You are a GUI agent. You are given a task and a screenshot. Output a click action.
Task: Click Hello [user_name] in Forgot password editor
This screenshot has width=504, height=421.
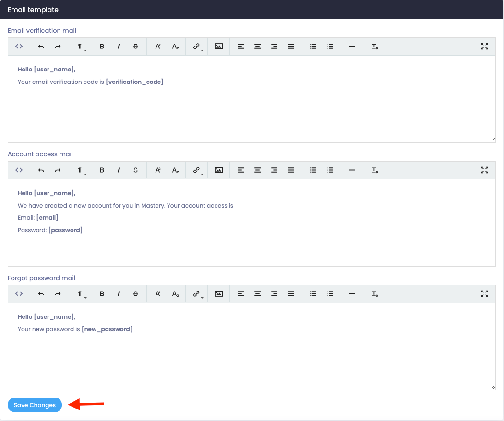pos(47,317)
